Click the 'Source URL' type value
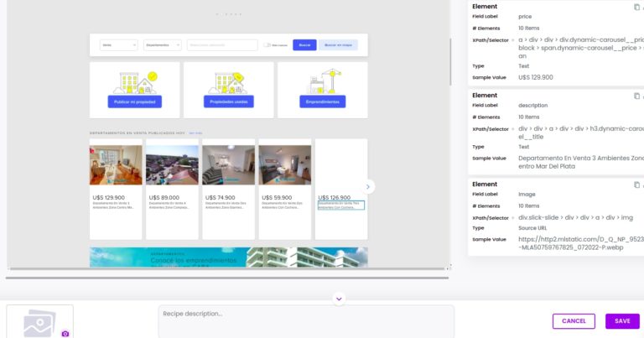The image size is (644, 338). 532,228
